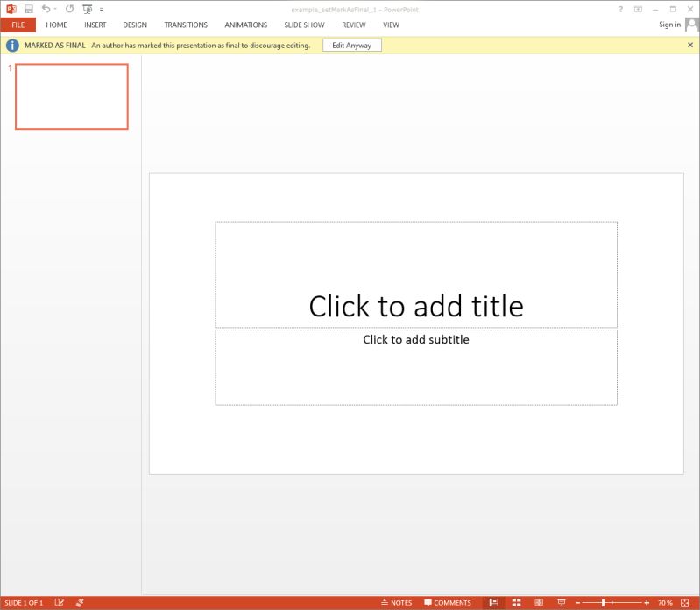Image resolution: width=700 pixels, height=610 pixels.
Task: Adjust the zoom slider handle
Action: [603, 603]
